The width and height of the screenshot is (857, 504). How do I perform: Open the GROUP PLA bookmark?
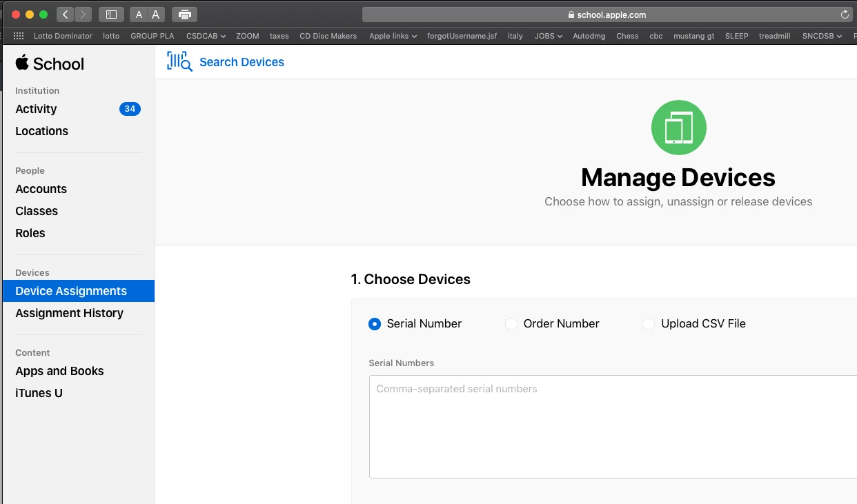[152, 36]
